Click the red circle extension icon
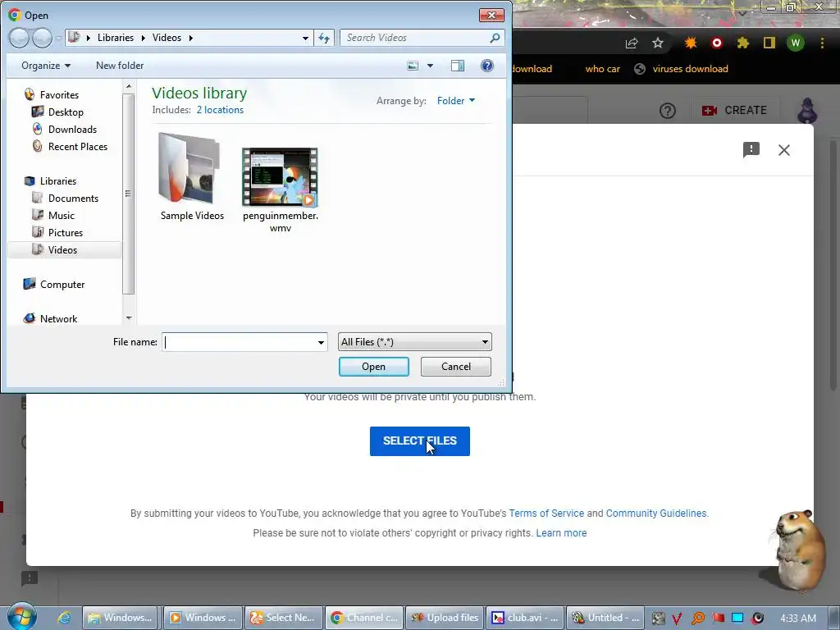This screenshot has width=840, height=630. 717,43
